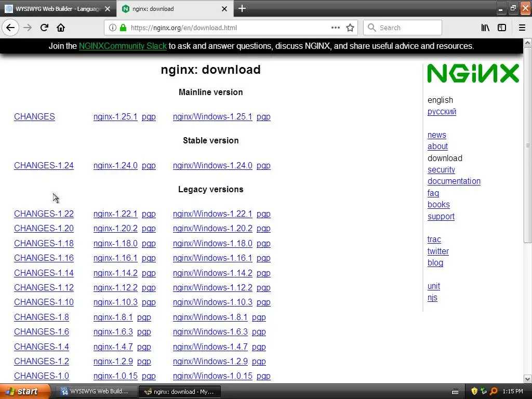Download nginx-1.25.1 source

pos(115,117)
